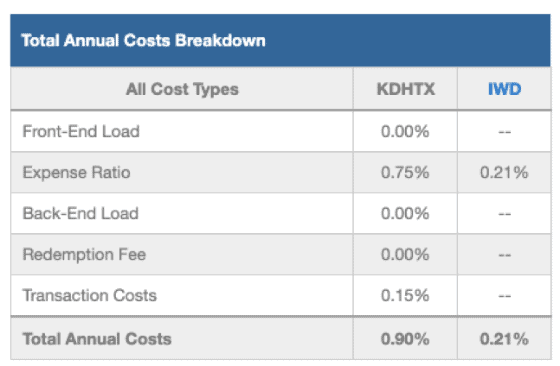This screenshot has height=366, width=560.
Task: Click the Front-End Load row label
Action: tap(81, 131)
